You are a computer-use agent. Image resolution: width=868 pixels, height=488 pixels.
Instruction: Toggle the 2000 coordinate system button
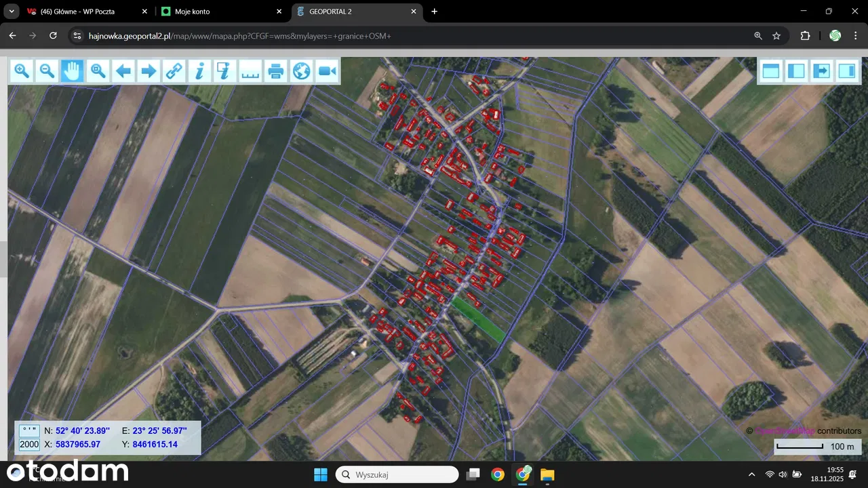click(x=28, y=445)
